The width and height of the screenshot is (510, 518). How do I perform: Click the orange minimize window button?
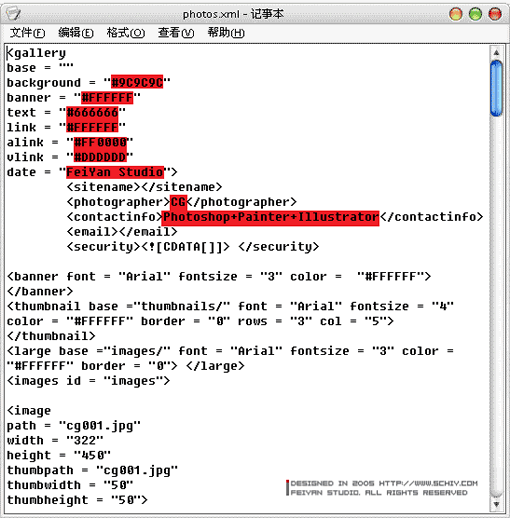point(456,14)
